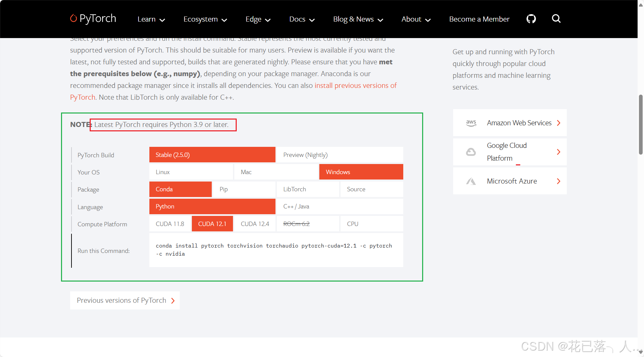Open Previous versions of PyTorch button
The height and width of the screenshot is (357, 644).
click(x=125, y=300)
